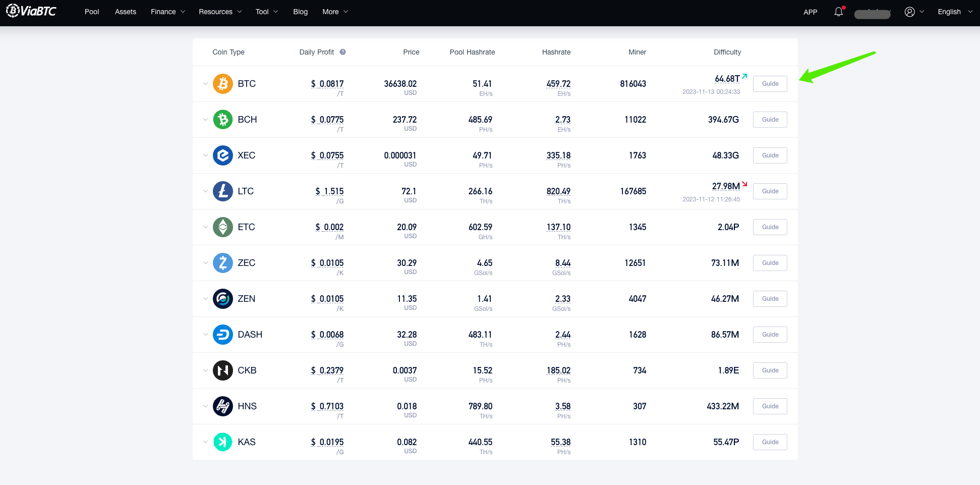Expand the ZEC row chevron

[205, 263]
